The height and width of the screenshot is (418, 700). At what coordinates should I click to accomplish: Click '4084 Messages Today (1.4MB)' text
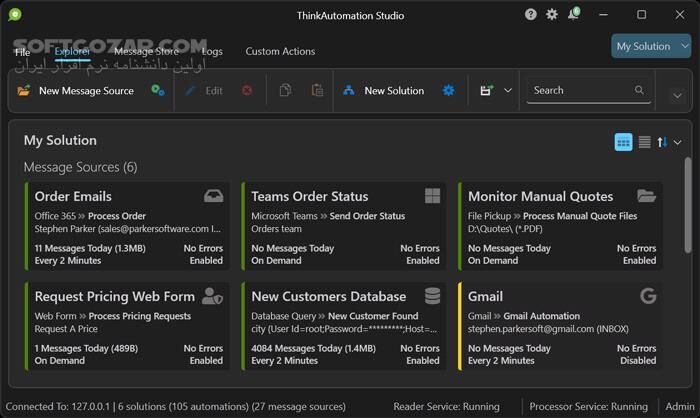pyautogui.click(x=313, y=348)
